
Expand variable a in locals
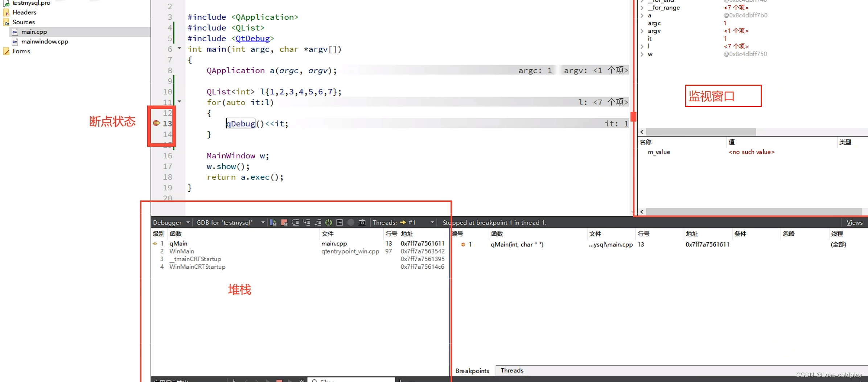pos(642,16)
